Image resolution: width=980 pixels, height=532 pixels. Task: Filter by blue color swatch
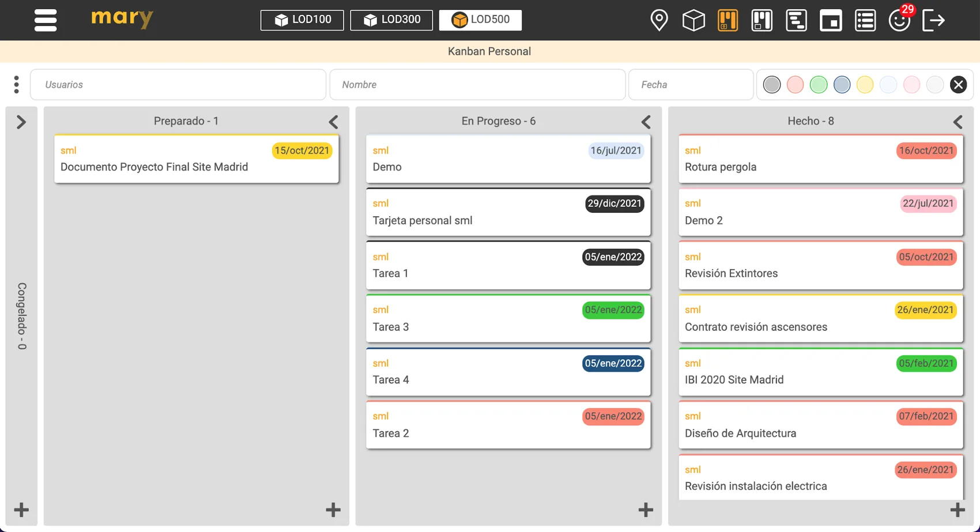[x=842, y=85]
